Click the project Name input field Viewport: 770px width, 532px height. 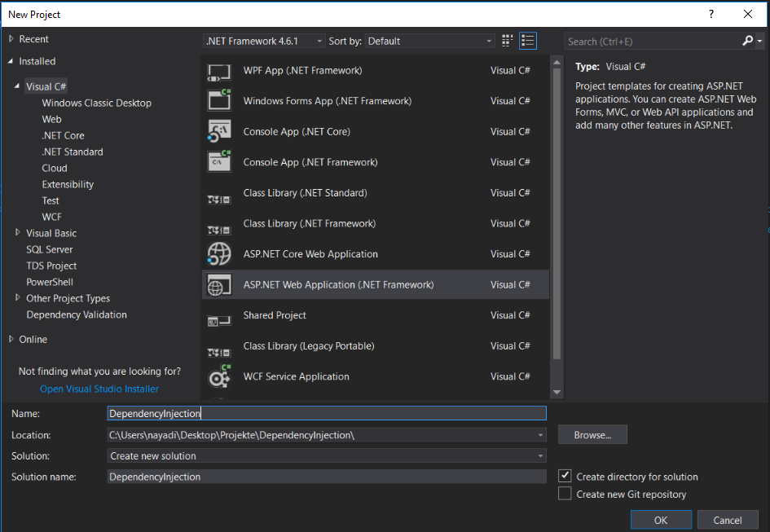pyautogui.click(x=326, y=414)
